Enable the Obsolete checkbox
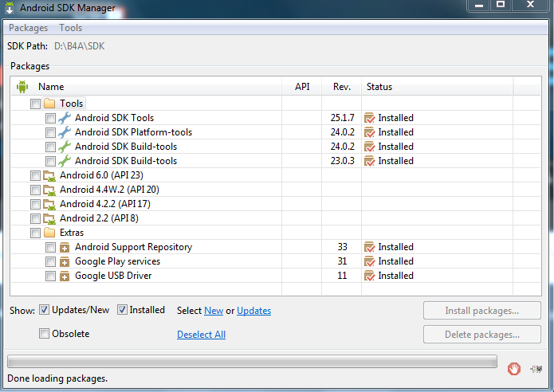 45,334
